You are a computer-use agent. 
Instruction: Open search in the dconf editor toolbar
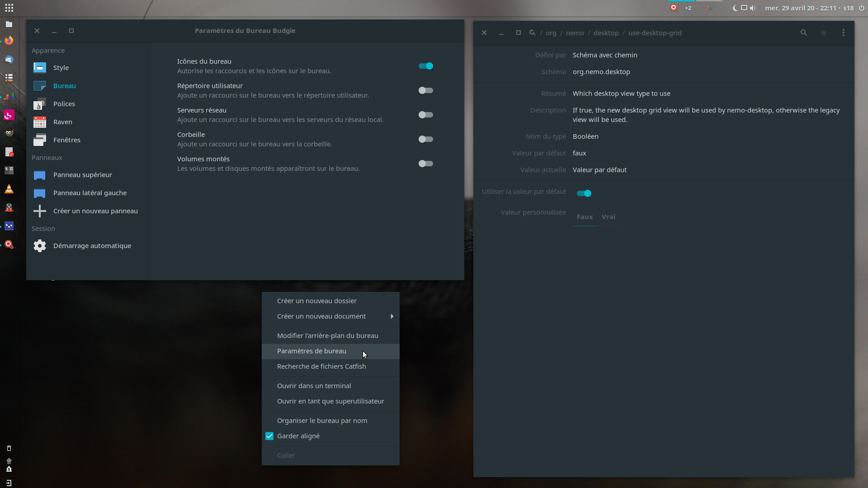(804, 33)
